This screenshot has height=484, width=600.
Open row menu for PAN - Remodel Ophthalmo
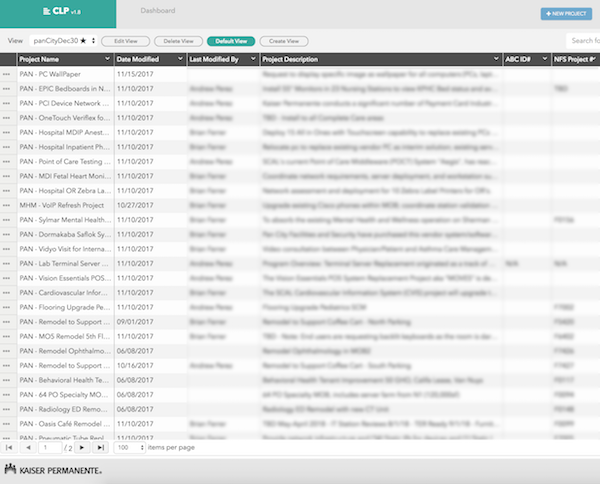tap(7, 351)
